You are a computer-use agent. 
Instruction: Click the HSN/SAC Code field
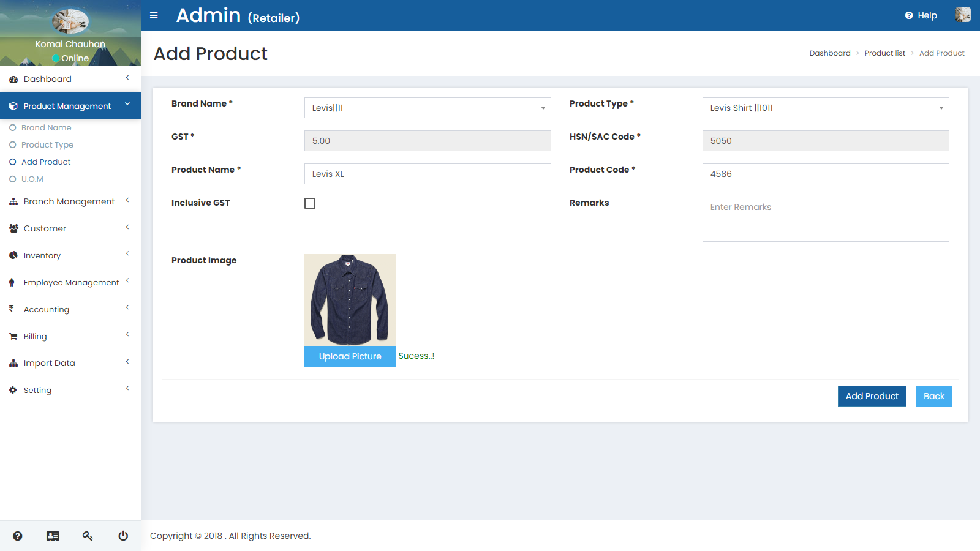pyautogui.click(x=826, y=141)
